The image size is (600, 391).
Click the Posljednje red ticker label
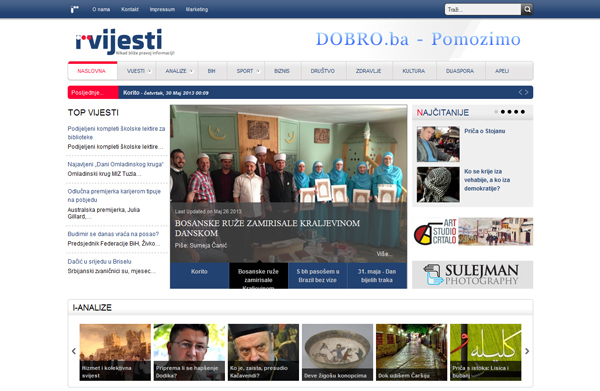(93, 93)
